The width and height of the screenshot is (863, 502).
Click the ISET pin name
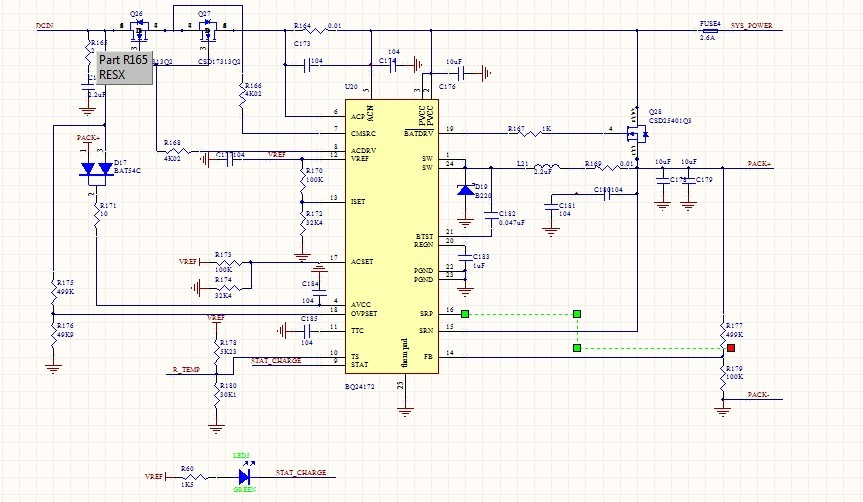358,201
